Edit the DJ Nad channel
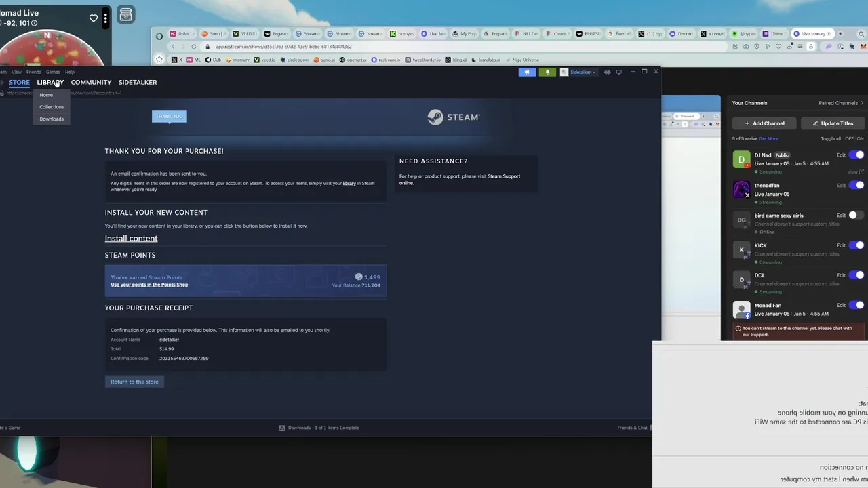Screen dimensions: 868x488 point(841,155)
